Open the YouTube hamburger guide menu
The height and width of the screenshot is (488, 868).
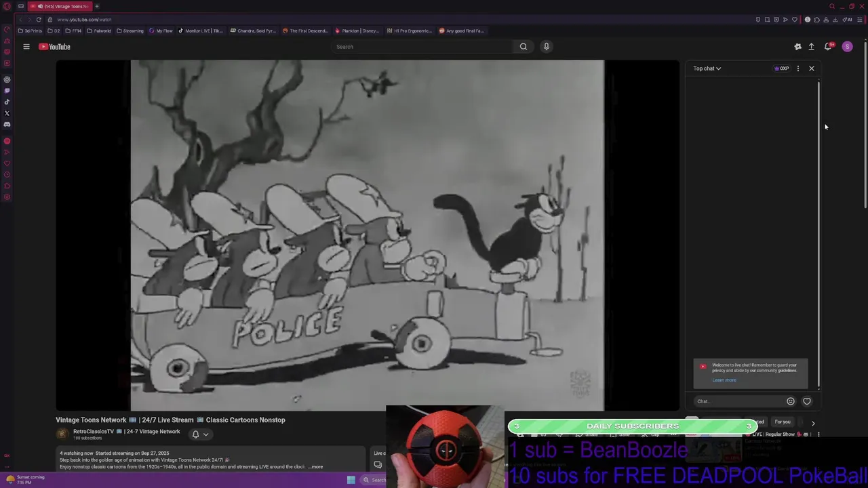(x=26, y=47)
